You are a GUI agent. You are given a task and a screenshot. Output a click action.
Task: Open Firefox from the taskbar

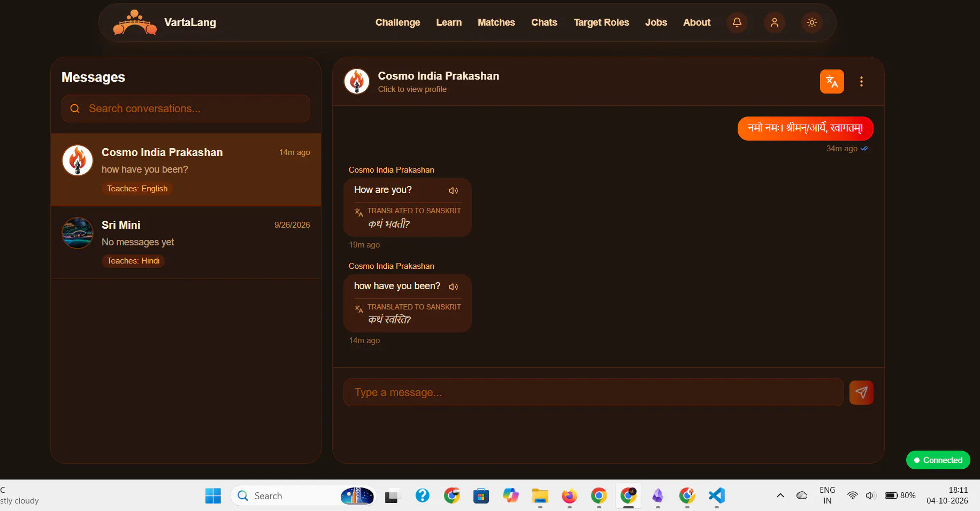569,496
